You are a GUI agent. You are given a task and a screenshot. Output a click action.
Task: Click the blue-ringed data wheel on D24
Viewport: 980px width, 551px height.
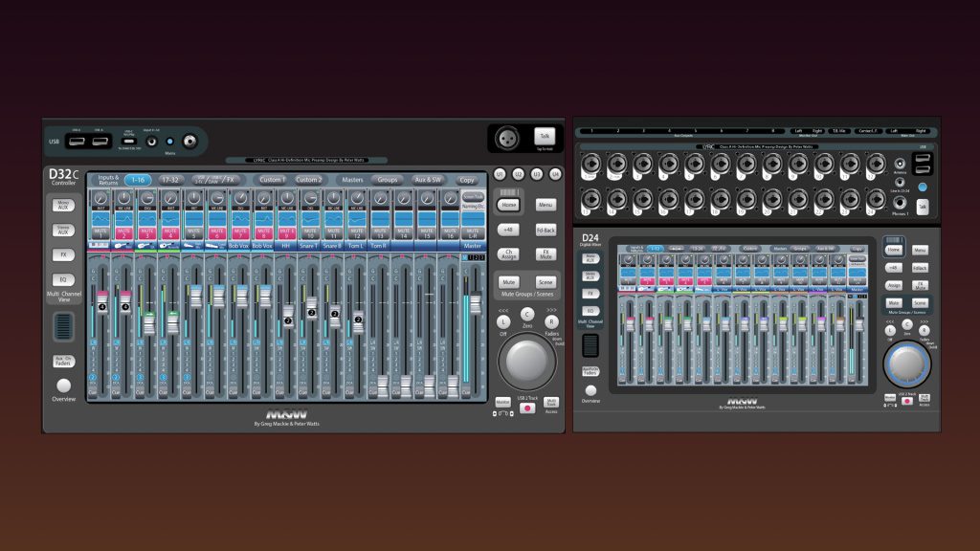[x=906, y=364]
